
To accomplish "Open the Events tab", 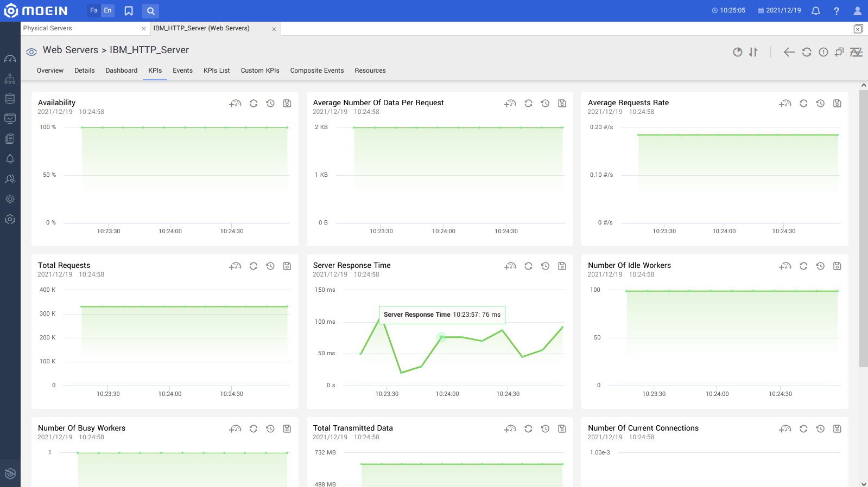I will coord(183,71).
